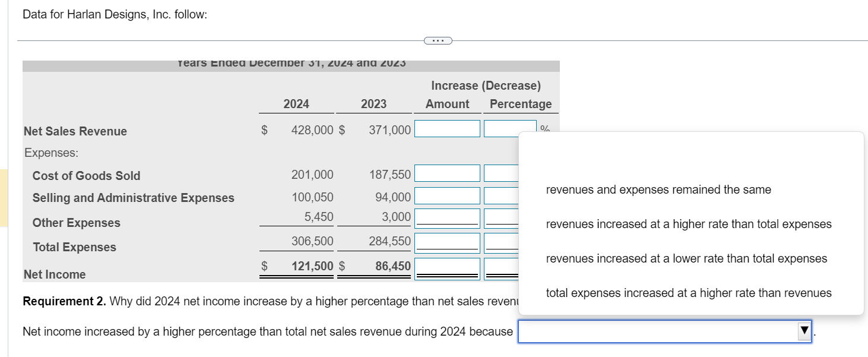Image resolution: width=868 pixels, height=357 pixels.
Task: Open the answer choices dropdown arrow
Action: pyautogui.click(x=803, y=331)
